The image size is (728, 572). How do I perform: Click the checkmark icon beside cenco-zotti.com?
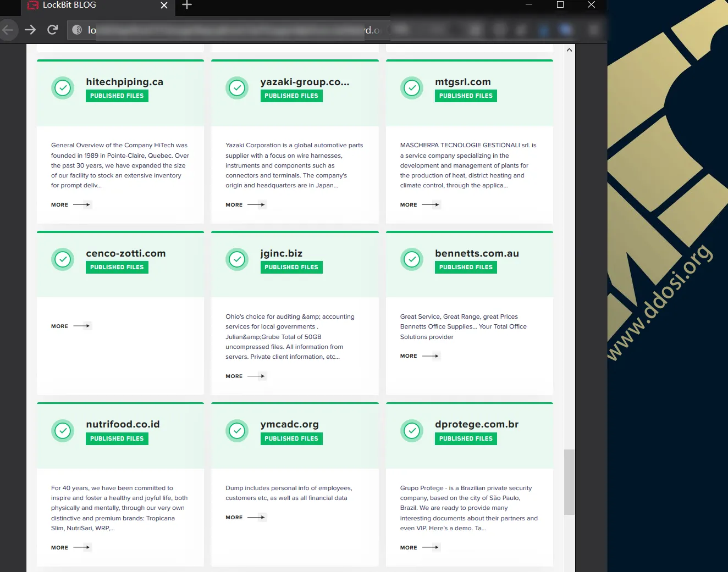pyautogui.click(x=63, y=259)
